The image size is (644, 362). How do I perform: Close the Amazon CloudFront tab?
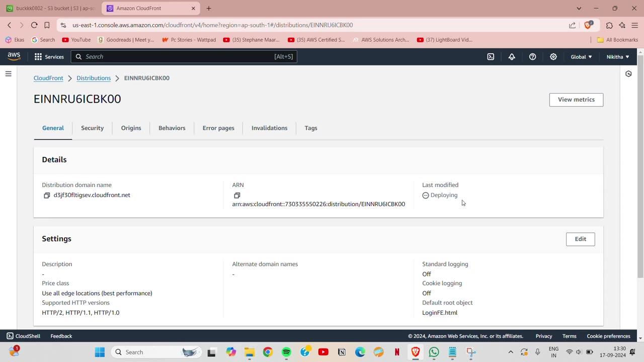pyautogui.click(x=193, y=8)
